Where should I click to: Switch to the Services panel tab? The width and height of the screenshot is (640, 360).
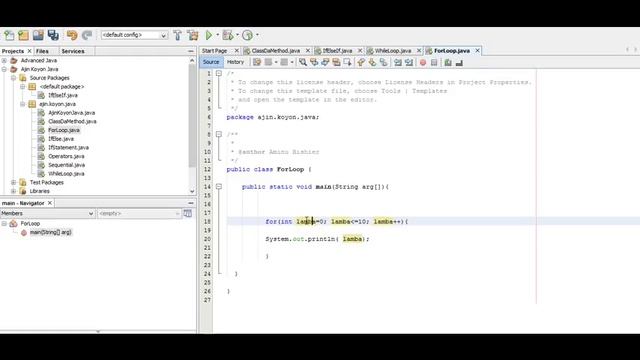tap(73, 51)
